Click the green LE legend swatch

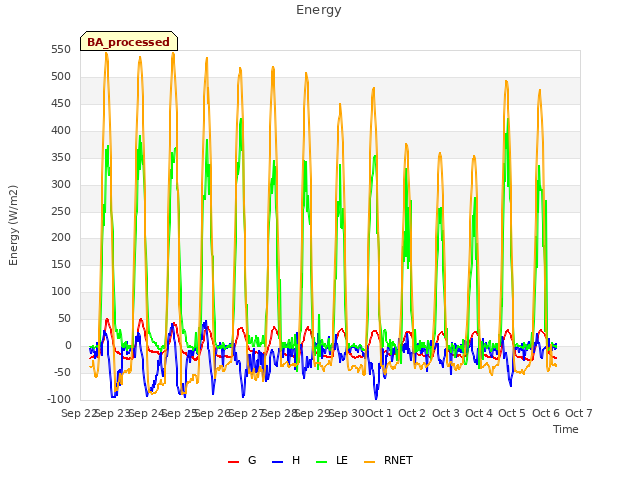tap(322, 462)
